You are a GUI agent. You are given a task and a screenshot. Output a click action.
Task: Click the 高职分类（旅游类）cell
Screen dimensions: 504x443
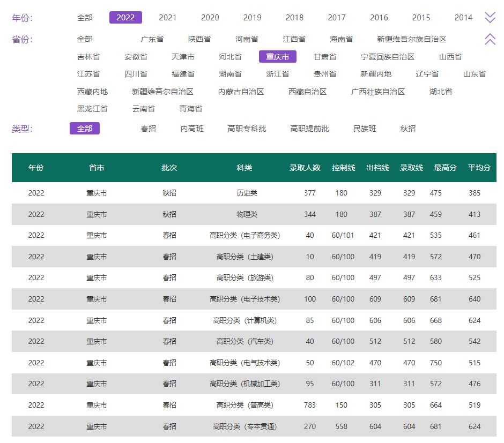pos(245,277)
